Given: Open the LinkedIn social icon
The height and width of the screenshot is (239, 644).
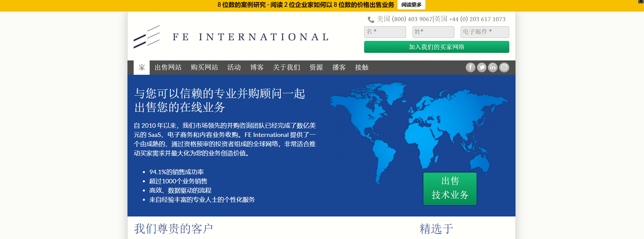Looking at the screenshot, I should pos(493,67).
